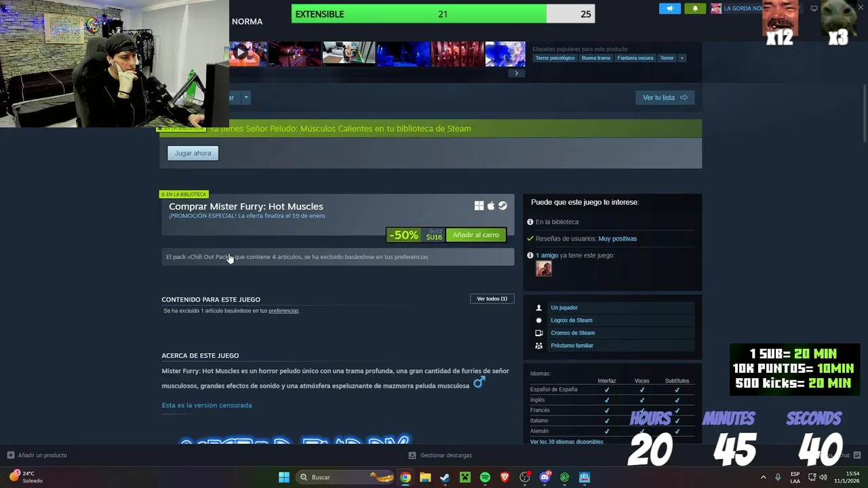Open the volume tray icon
Viewport: 868px width, 488px height.
[x=823, y=477]
